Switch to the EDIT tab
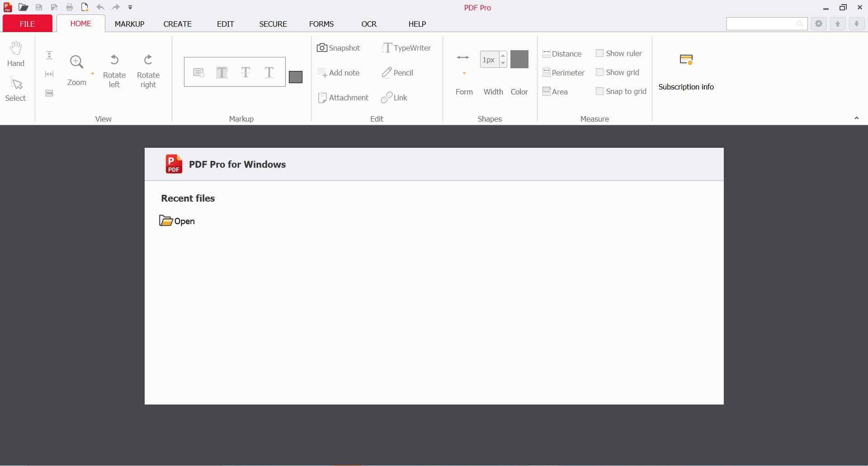Screen dimensions: 868x466 pos(226,24)
